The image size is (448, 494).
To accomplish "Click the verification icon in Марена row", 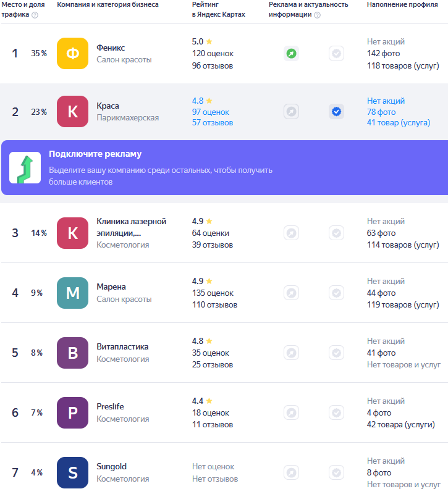I will coord(336,293).
